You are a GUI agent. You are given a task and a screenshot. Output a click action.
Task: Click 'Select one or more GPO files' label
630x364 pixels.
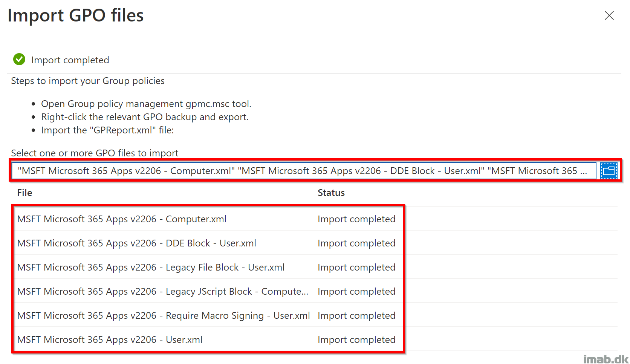pos(95,153)
